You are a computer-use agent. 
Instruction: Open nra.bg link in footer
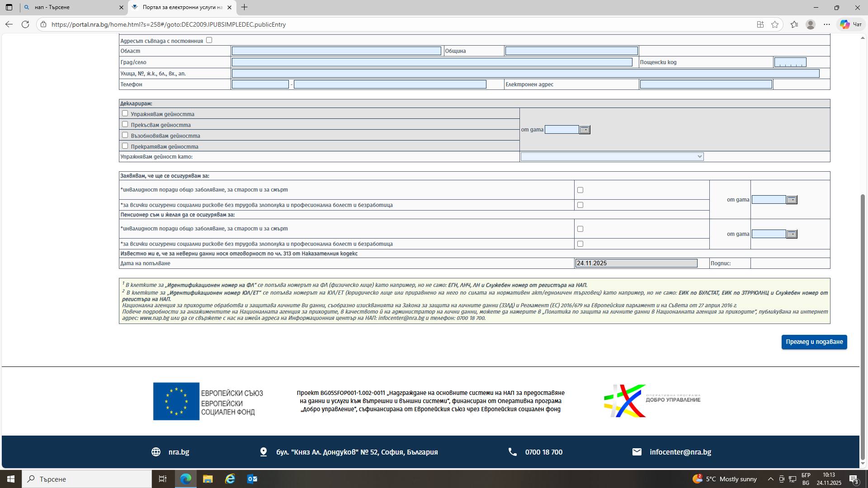coord(179,452)
